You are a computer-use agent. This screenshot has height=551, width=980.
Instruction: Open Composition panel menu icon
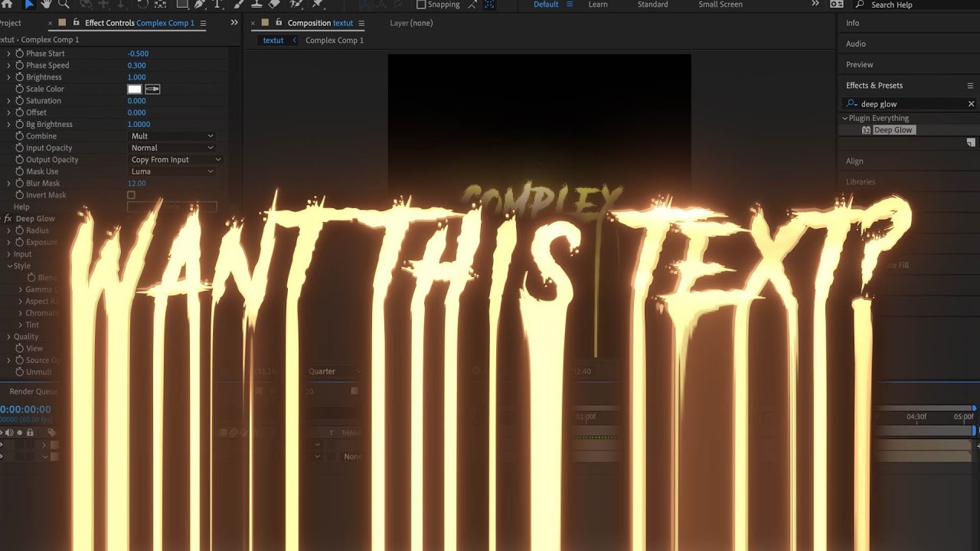361,23
